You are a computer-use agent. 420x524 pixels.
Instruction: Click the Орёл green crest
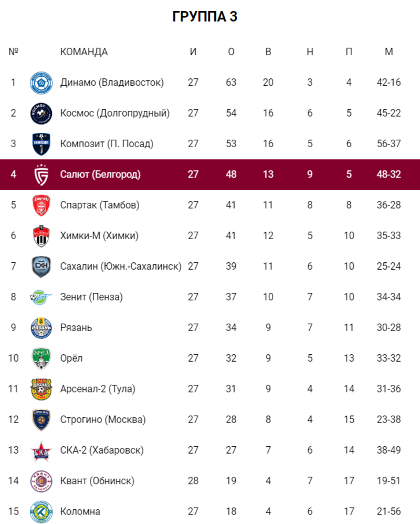41,358
